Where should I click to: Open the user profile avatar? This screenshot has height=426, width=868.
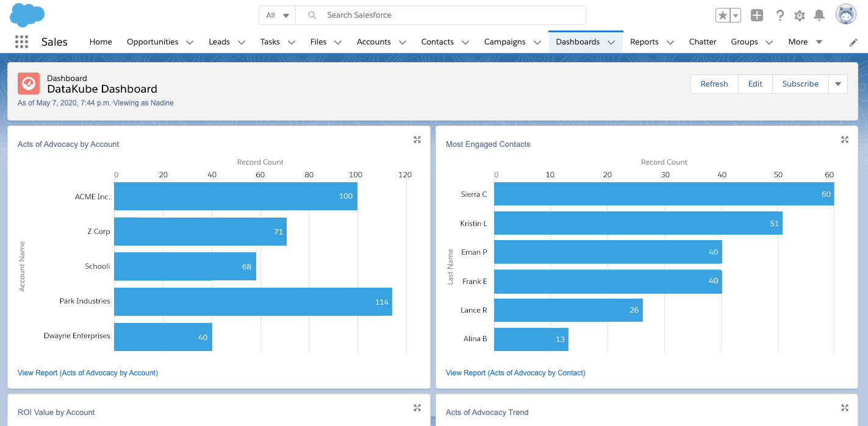(845, 15)
